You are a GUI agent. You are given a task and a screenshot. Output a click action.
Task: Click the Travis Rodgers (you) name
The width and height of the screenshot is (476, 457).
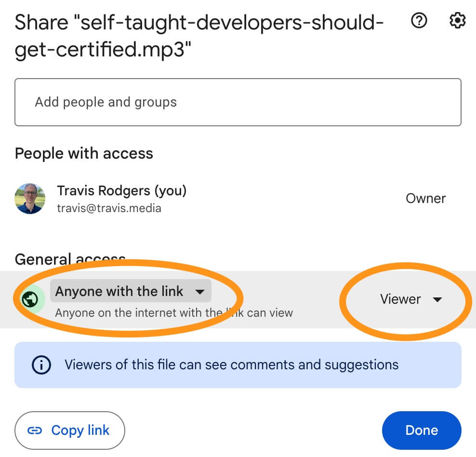coord(122,191)
